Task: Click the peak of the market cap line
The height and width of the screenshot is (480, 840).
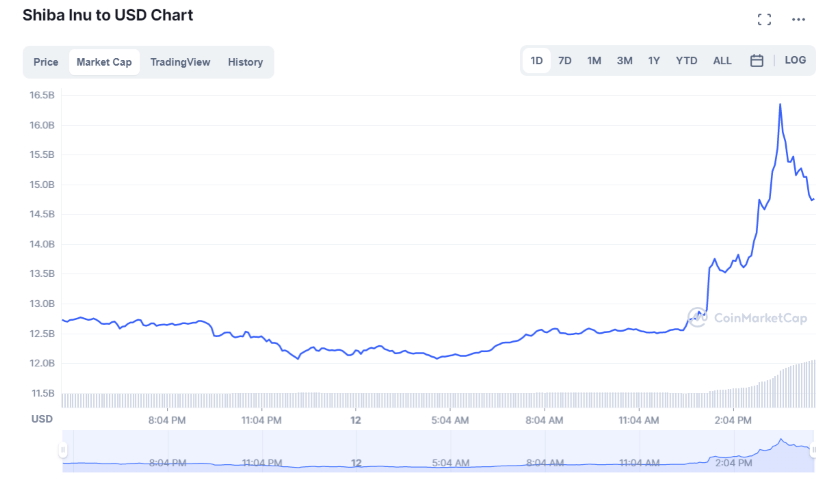Action: click(x=780, y=104)
